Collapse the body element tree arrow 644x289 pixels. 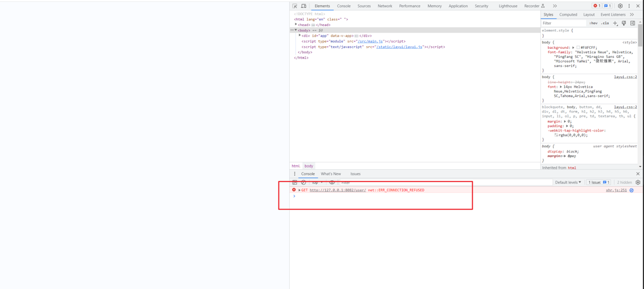[x=296, y=30]
